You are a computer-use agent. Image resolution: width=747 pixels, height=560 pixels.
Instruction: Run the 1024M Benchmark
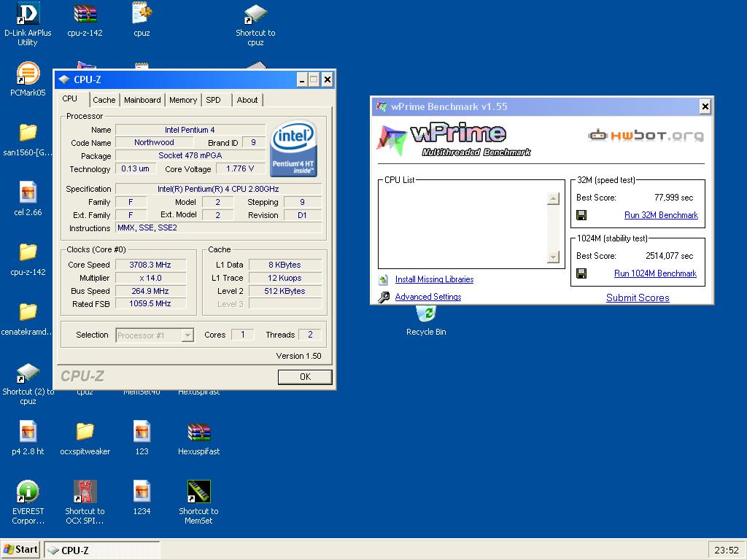pos(655,273)
